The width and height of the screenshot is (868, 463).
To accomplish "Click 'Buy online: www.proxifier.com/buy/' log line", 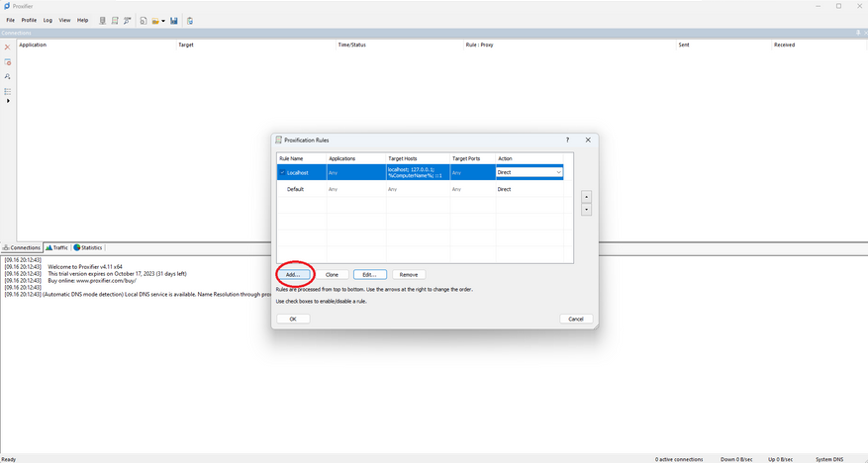I will click(92, 280).
